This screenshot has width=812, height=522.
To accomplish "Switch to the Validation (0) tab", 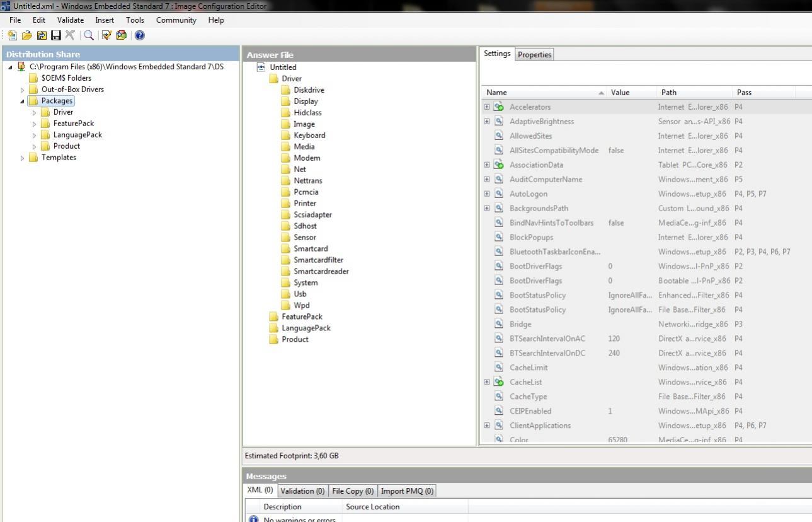I will (x=302, y=490).
